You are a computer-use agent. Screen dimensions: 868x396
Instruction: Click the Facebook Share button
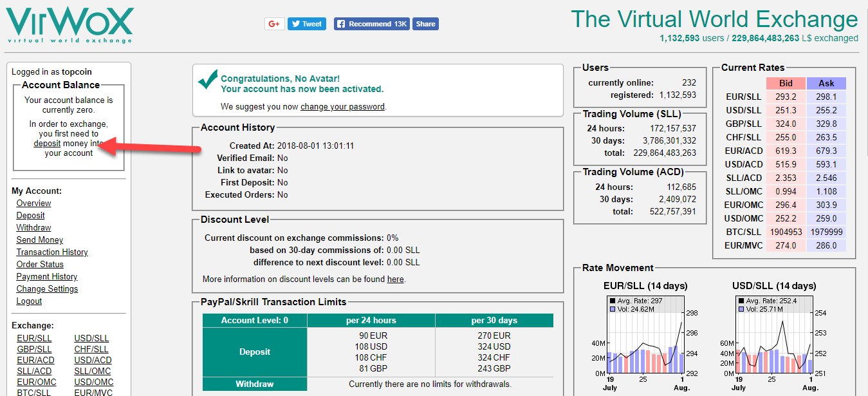[425, 24]
